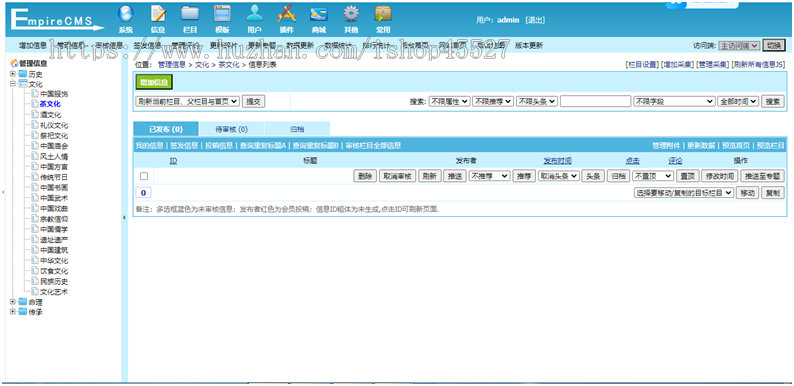The height and width of the screenshot is (386, 794).
Task: Click the 我的信息 filter link
Action: (149, 145)
